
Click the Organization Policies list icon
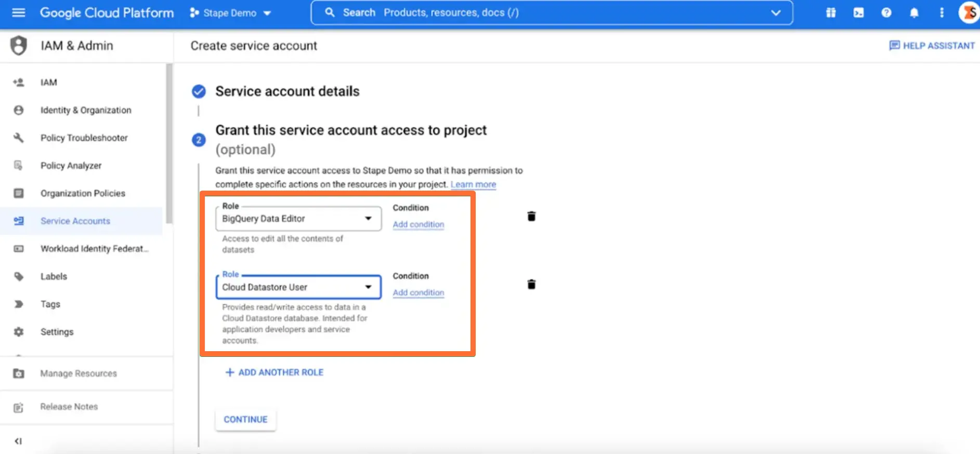[19, 193]
